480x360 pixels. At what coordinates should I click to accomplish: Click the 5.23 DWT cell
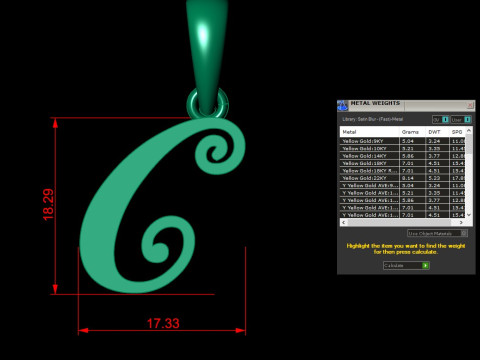[437, 178]
